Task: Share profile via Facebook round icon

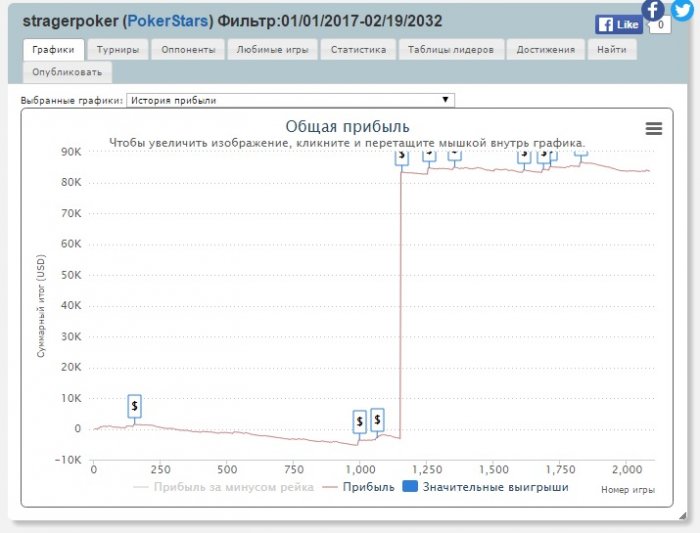Action: pyautogui.click(x=652, y=9)
